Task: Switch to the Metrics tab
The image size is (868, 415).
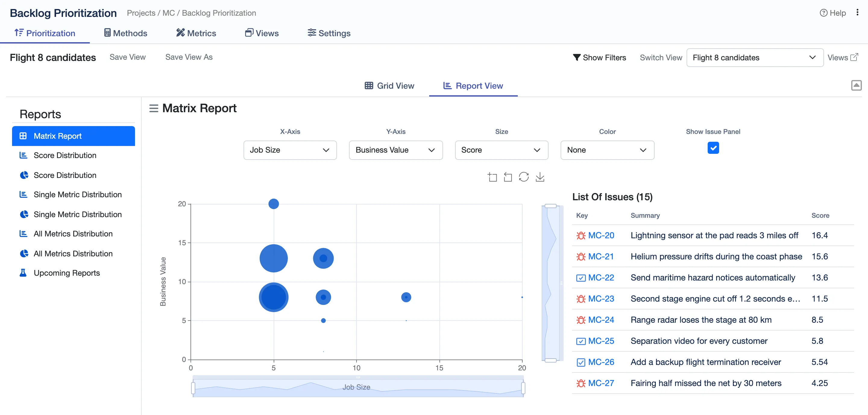Action: tap(196, 33)
